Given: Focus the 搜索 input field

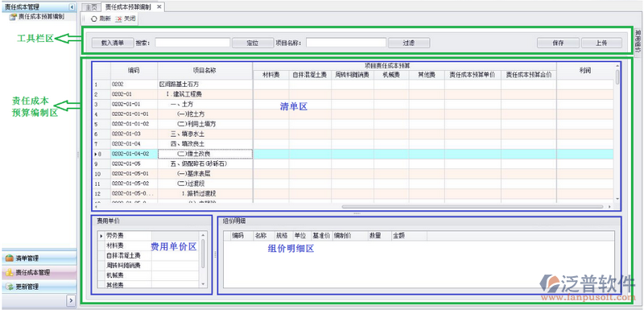Looking at the screenshot, I should (x=192, y=43).
